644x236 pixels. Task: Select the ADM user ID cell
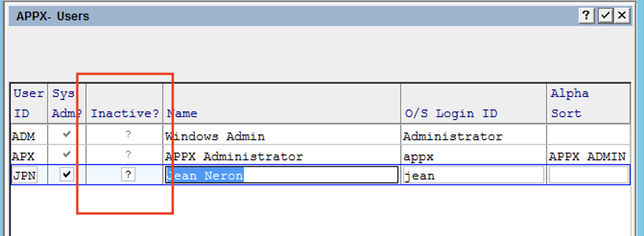click(24, 136)
